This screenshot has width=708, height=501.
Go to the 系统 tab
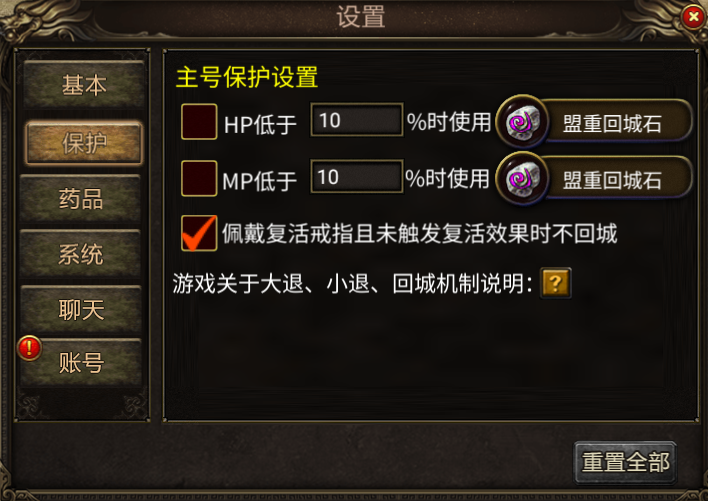click(x=81, y=254)
